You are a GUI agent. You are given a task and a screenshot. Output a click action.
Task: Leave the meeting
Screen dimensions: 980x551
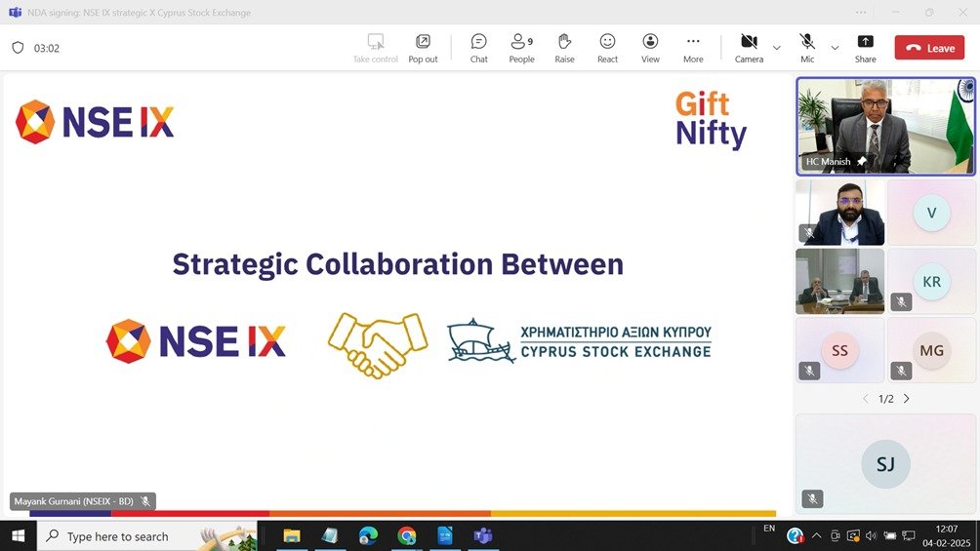coord(929,48)
